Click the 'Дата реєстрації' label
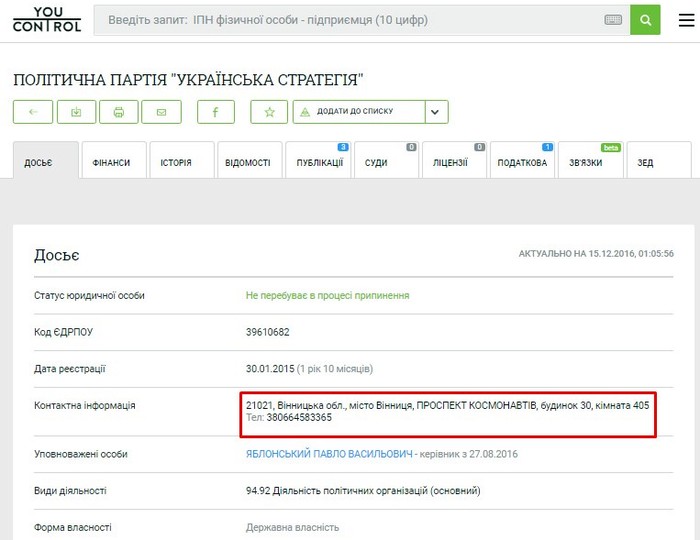This screenshot has width=700, height=540. tap(70, 369)
